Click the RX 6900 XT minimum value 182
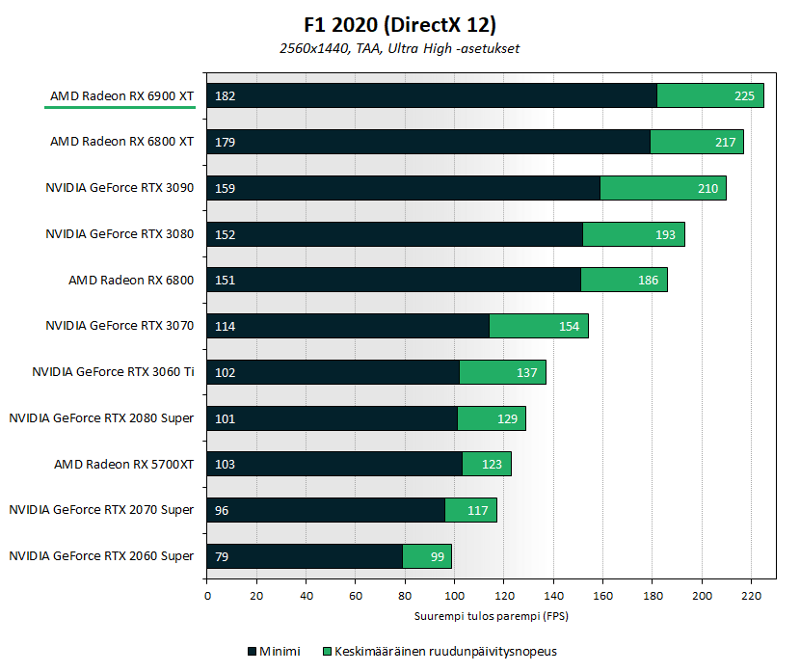 (225, 95)
